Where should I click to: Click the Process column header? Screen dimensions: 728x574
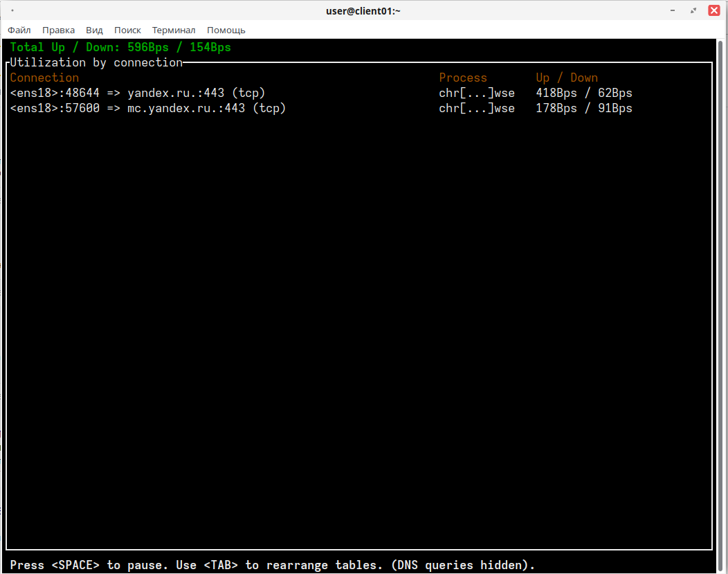click(463, 78)
